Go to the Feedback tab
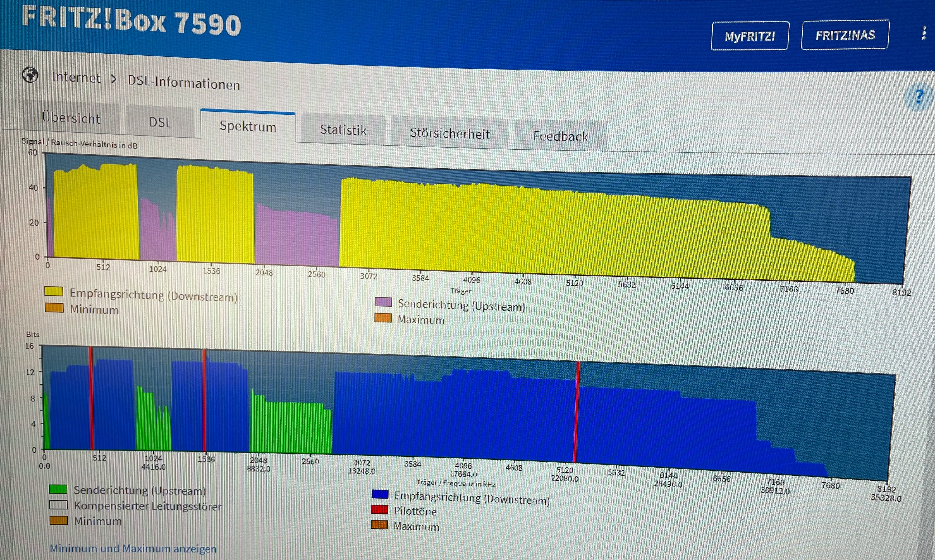Screen dimensions: 935x560 click(560, 136)
